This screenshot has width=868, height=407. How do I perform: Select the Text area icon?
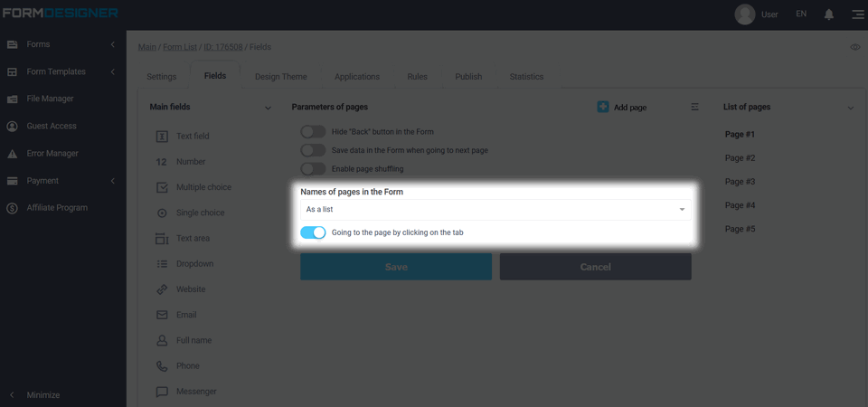coord(162,239)
